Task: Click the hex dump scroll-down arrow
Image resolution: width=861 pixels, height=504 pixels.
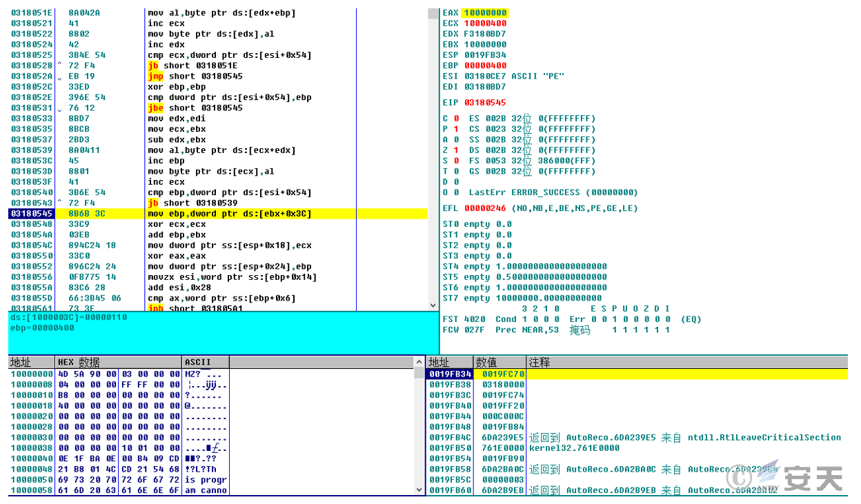Action: coord(420,490)
